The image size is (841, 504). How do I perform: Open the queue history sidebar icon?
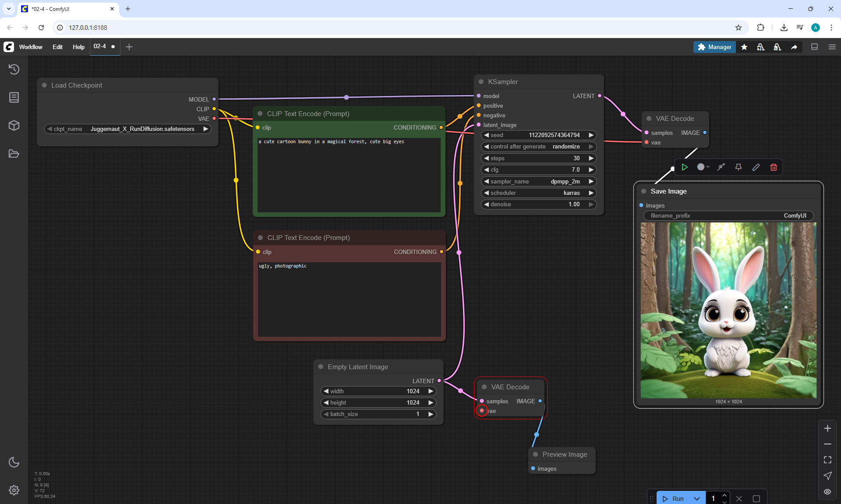14,69
